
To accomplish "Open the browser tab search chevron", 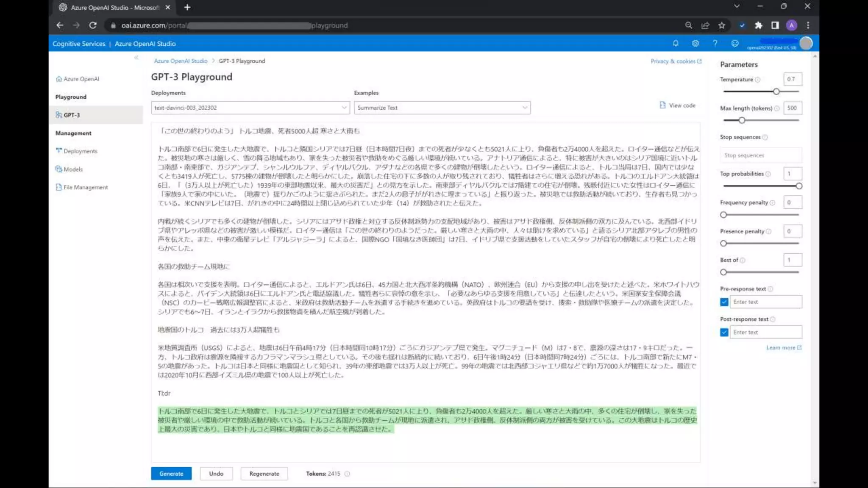I will [x=737, y=6].
